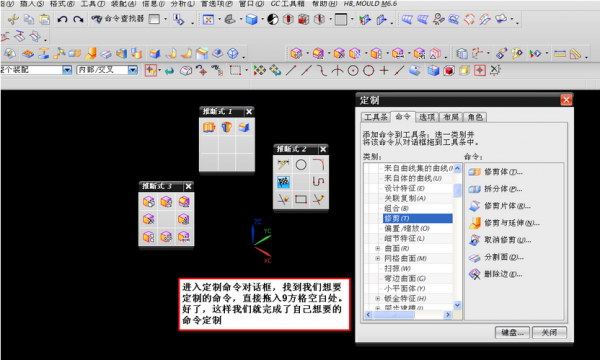Open dropdown arrow beside dotted selection rectangle
This screenshot has height=360, width=600.
point(246,70)
